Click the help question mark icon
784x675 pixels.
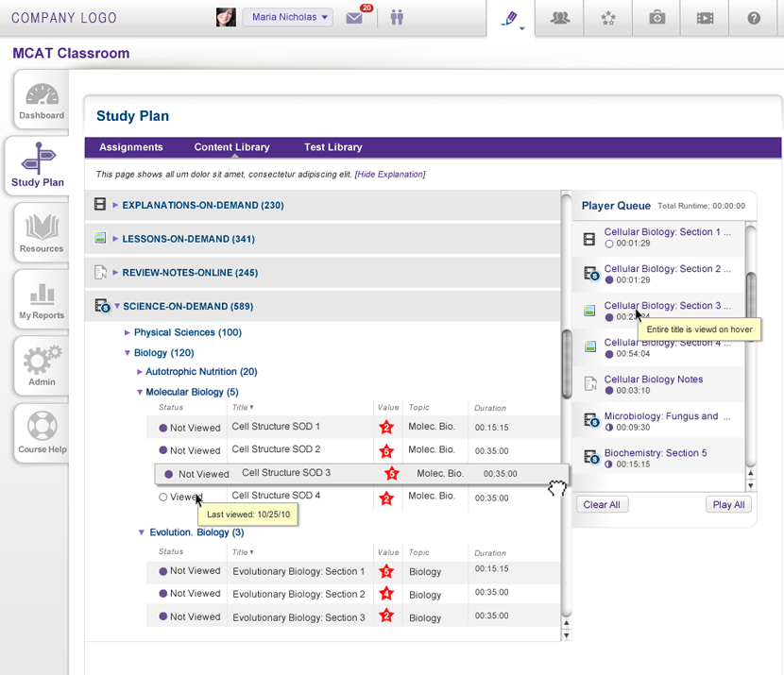[x=754, y=18]
